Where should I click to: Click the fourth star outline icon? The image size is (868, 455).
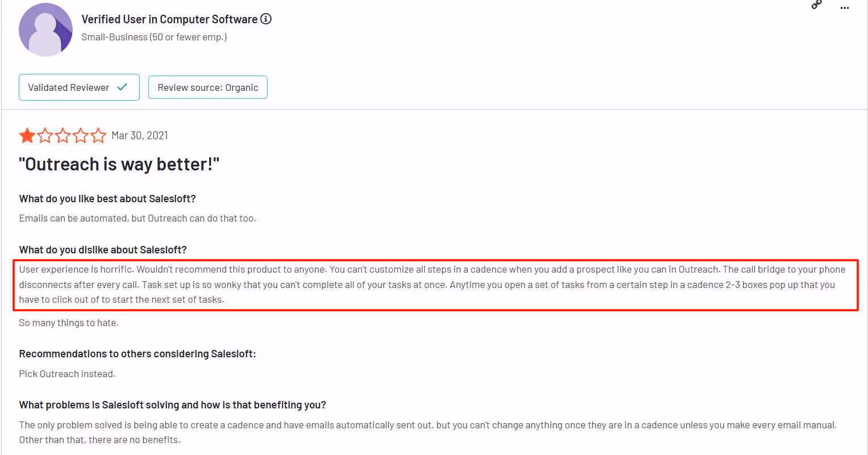(81, 135)
